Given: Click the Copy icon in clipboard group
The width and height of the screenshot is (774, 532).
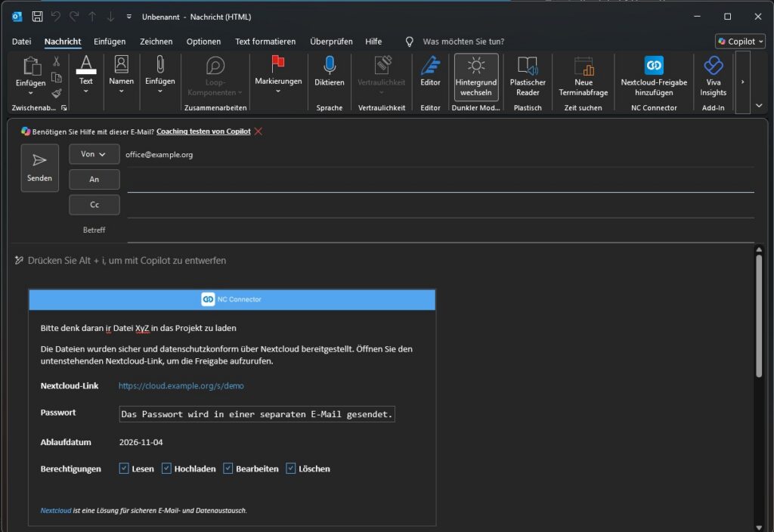Looking at the screenshot, I should click(56, 77).
